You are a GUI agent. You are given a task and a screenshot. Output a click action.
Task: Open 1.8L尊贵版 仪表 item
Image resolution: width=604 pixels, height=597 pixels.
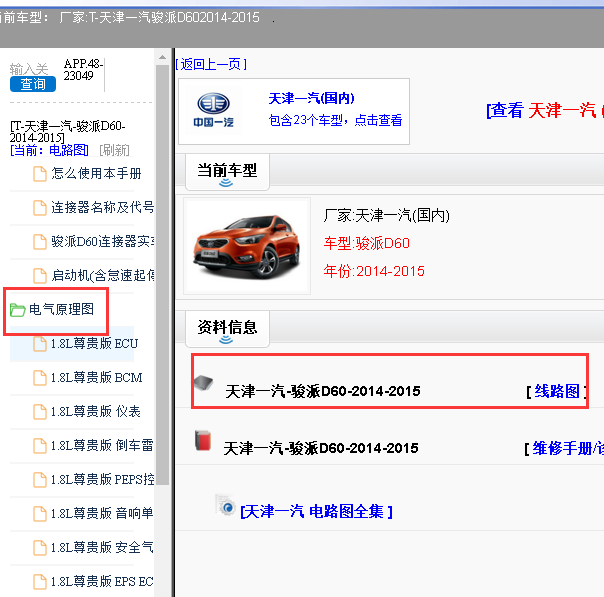coord(96,411)
